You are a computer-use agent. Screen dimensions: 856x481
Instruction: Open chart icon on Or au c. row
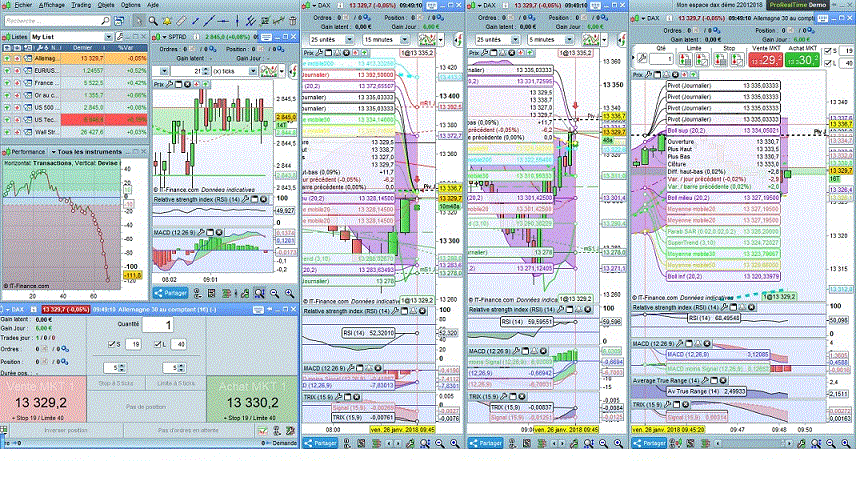(27, 96)
